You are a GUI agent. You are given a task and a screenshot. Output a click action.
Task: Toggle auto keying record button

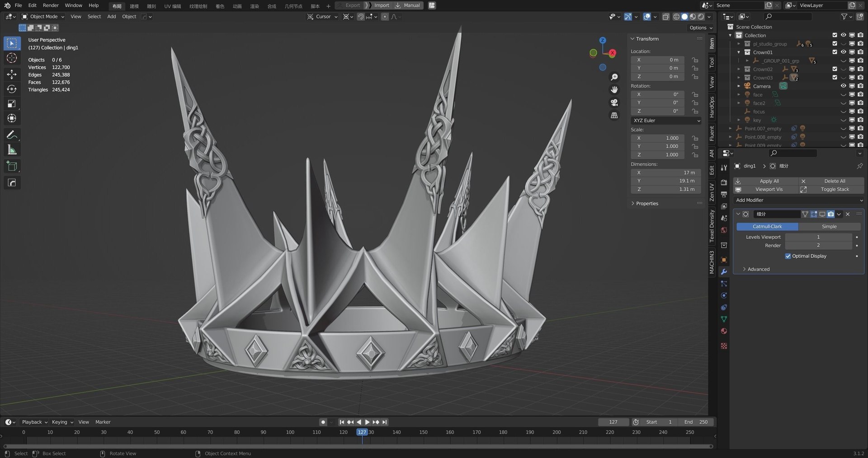coord(323,422)
